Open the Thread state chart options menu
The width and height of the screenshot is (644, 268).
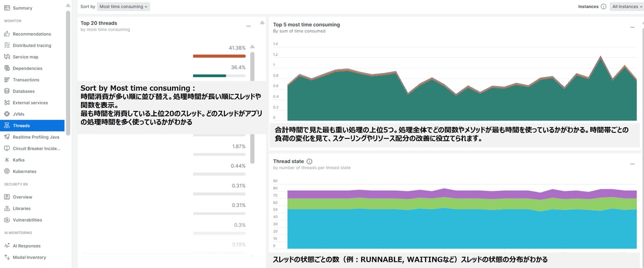[632, 164]
